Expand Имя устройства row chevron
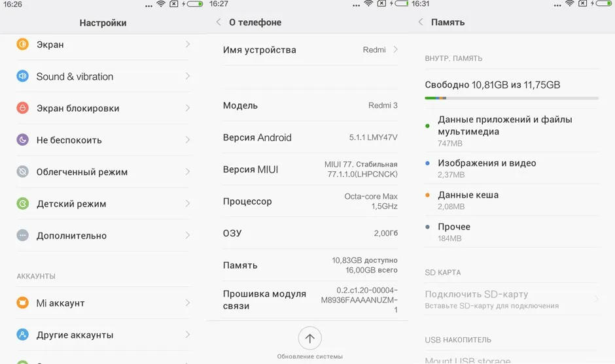The height and width of the screenshot is (364, 615). (x=395, y=50)
